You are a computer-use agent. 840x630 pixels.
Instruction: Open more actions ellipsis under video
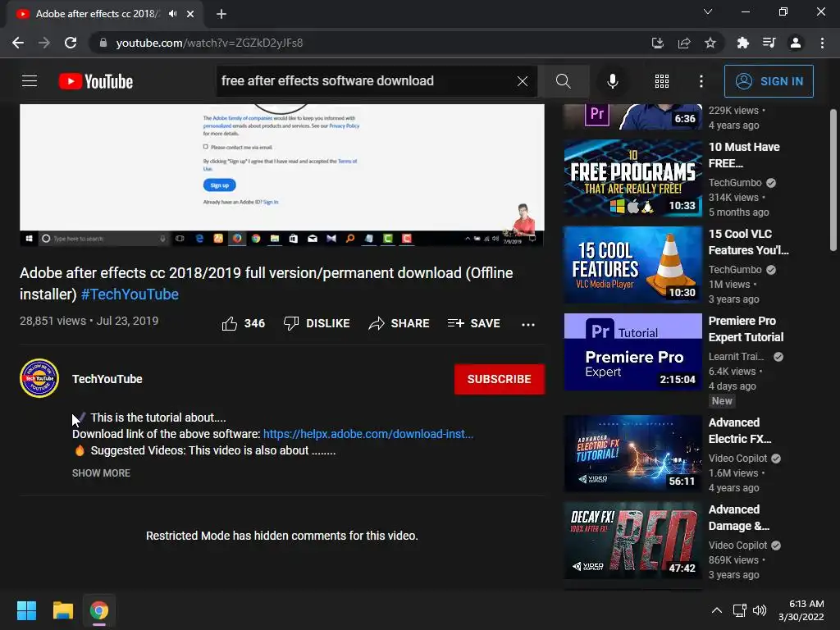click(x=528, y=324)
